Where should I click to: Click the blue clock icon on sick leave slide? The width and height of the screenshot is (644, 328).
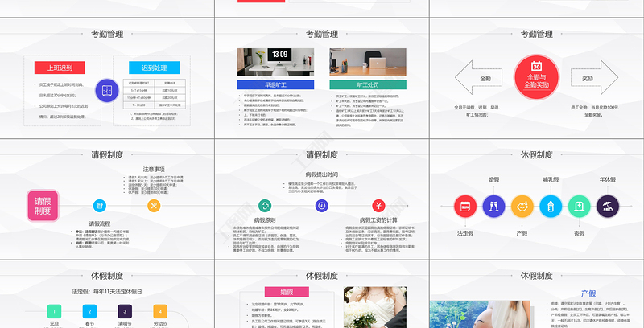tap(321, 206)
